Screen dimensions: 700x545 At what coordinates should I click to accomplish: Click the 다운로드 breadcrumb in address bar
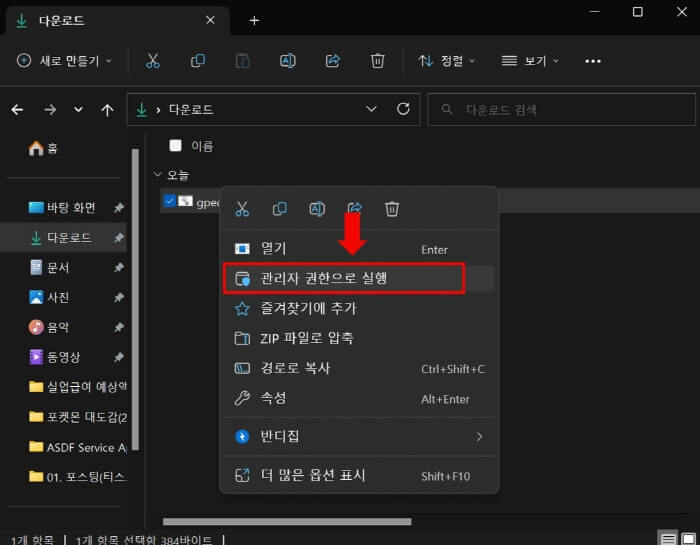pyautogui.click(x=191, y=109)
